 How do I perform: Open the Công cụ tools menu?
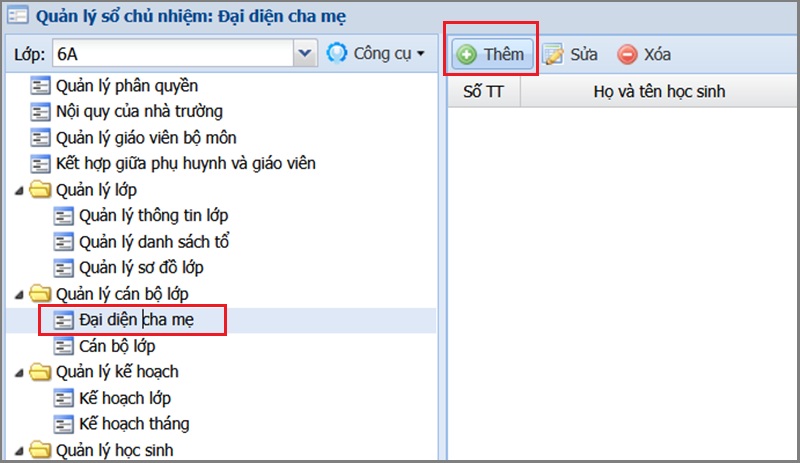pyautogui.click(x=376, y=53)
